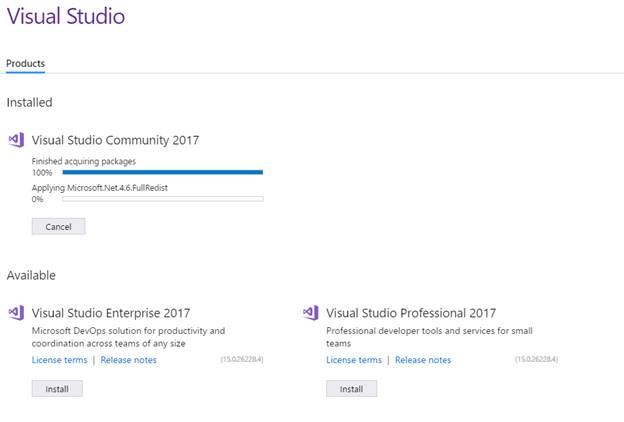The width and height of the screenshot is (624, 422).
Task: Open License terms for Professional 2017
Action: click(353, 360)
